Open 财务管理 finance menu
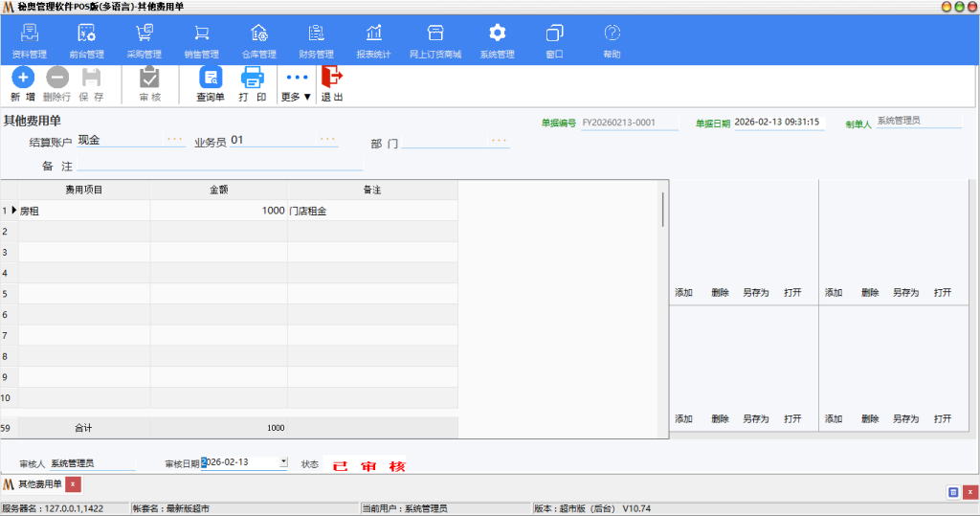Viewport: 980px width, 516px height. coord(316,41)
